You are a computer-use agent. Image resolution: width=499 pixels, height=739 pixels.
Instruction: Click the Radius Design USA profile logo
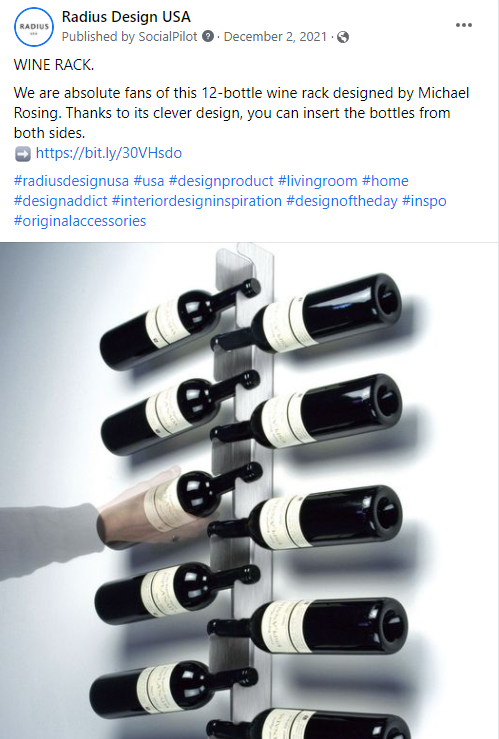(34, 27)
